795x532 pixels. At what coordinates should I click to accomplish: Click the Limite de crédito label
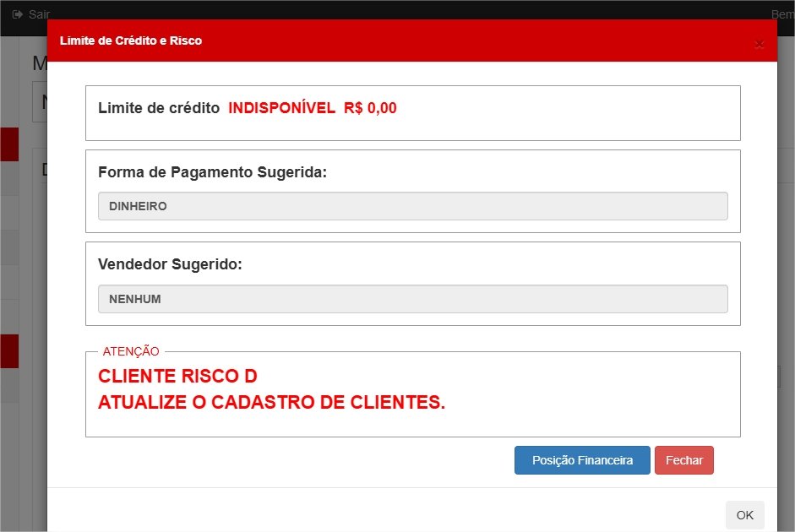159,108
